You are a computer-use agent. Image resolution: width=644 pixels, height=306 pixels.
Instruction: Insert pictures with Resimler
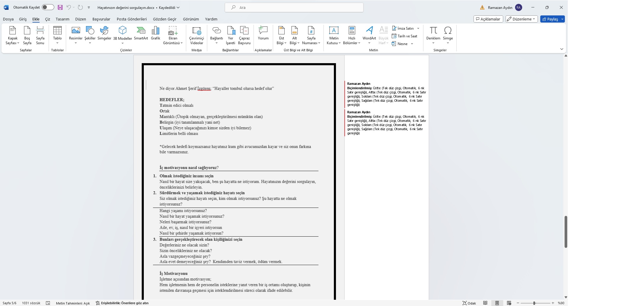tap(76, 35)
